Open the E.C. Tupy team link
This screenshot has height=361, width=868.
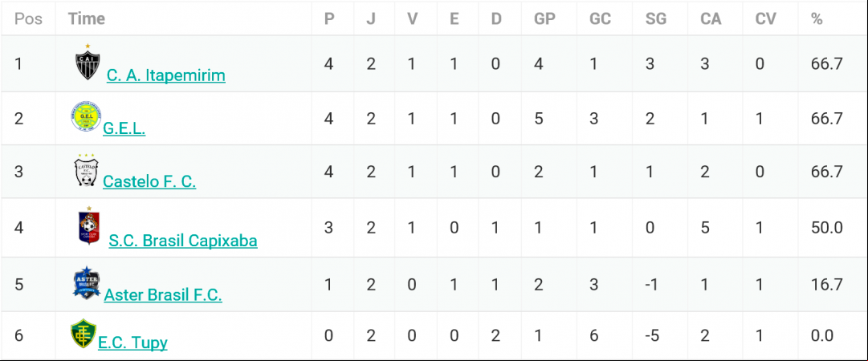(x=132, y=343)
